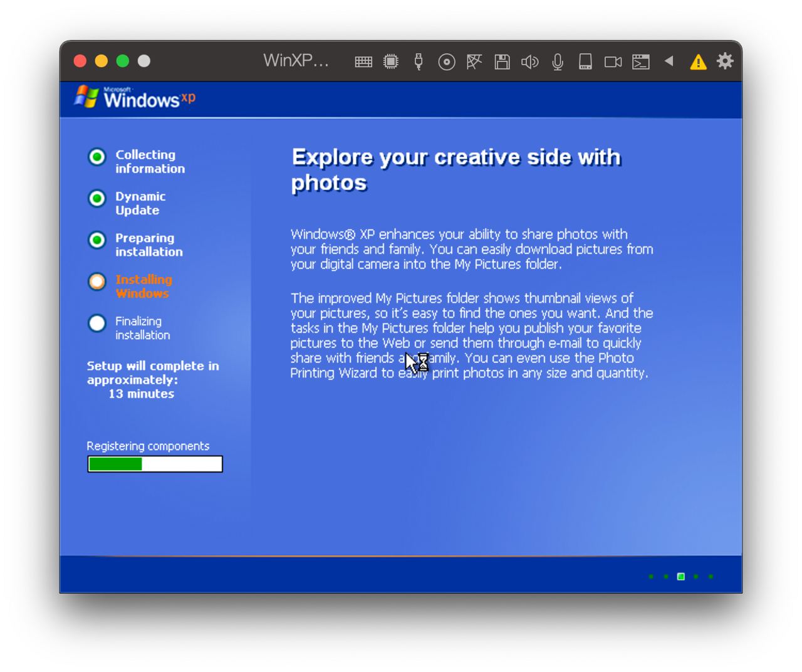Viewport: 802px width, 672px height.
Task: Click the keyboard icon in the VM toolbar
Action: (363, 61)
